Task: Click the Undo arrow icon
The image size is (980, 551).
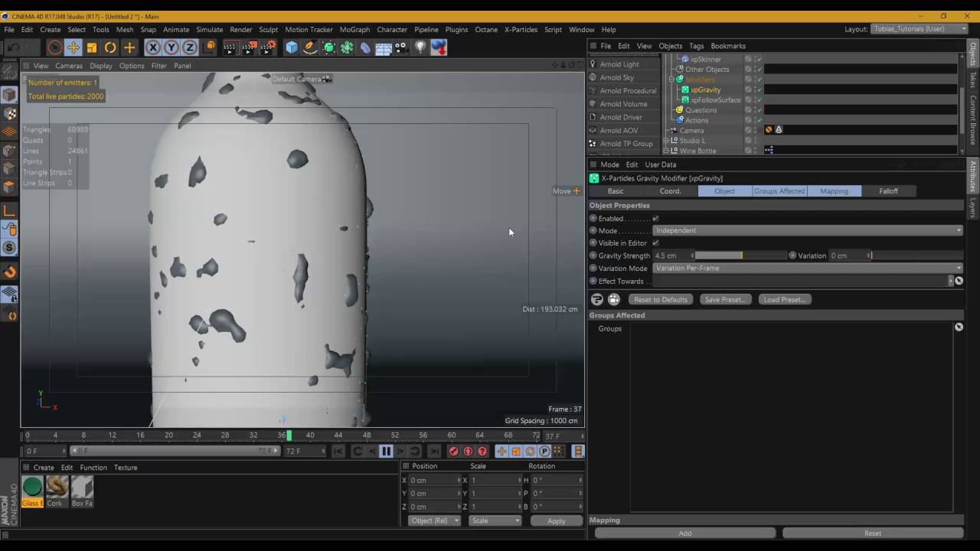Action: coord(13,47)
